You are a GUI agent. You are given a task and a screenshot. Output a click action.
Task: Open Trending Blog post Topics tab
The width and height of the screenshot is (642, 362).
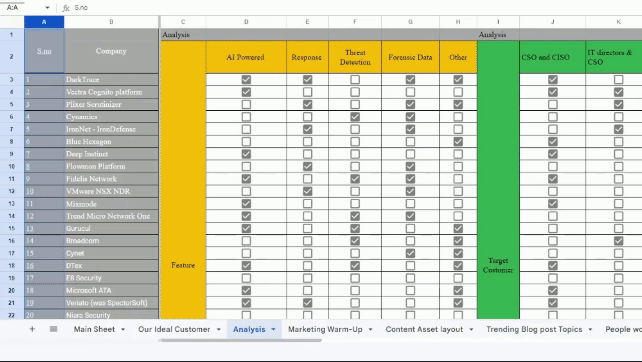534,329
